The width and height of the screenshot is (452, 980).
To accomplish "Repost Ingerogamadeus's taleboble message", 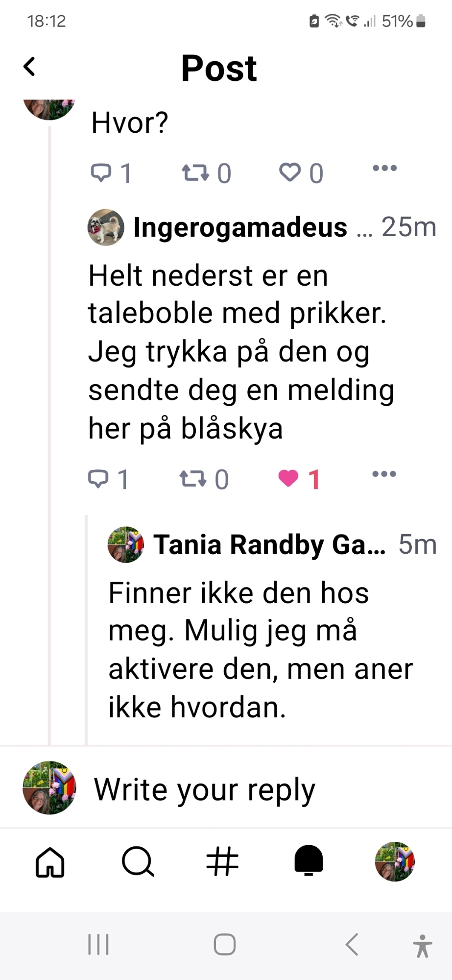I will click(192, 479).
